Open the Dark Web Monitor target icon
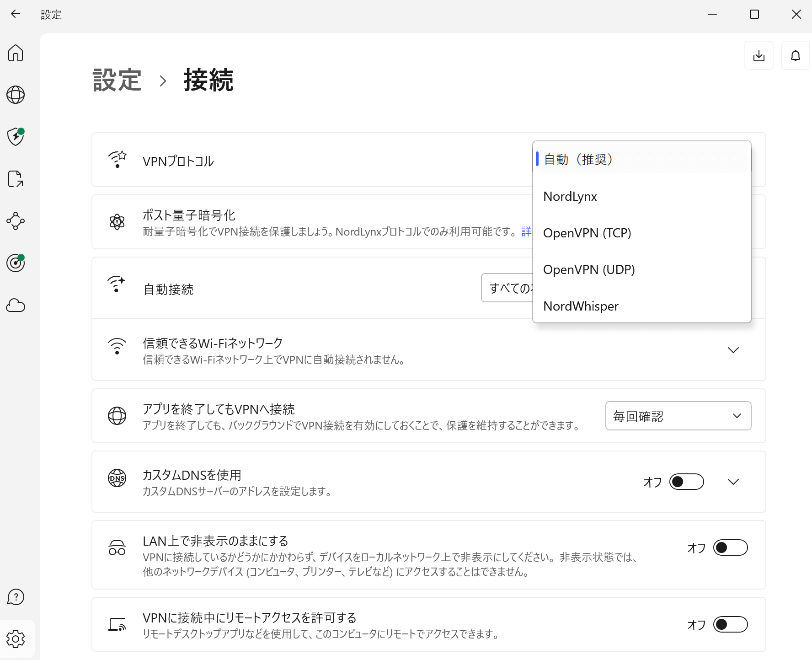The width and height of the screenshot is (812, 660). pyautogui.click(x=16, y=263)
